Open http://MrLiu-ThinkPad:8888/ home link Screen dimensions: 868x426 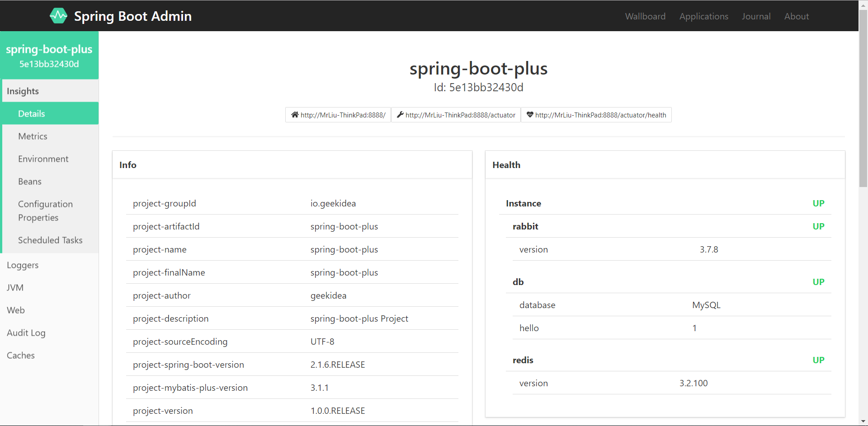click(338, 115)
